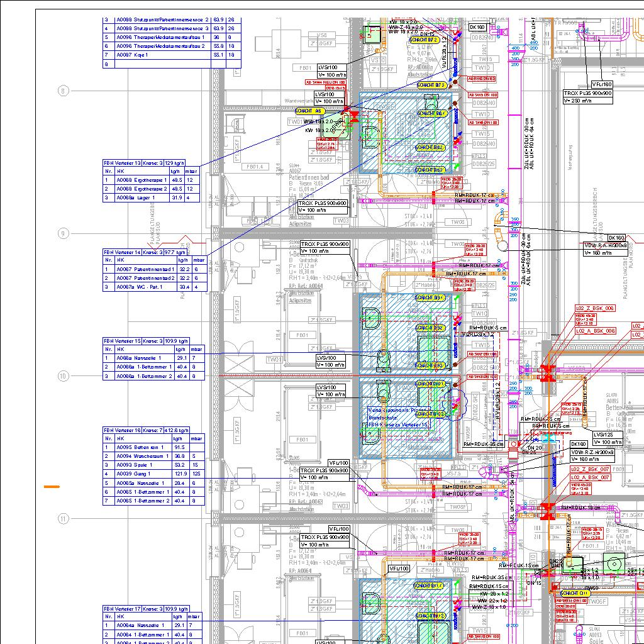The width and height of the screenshot is (644, 644).
Task: Click row A0094 Wäscheraum 1
Action: [153, 456]
